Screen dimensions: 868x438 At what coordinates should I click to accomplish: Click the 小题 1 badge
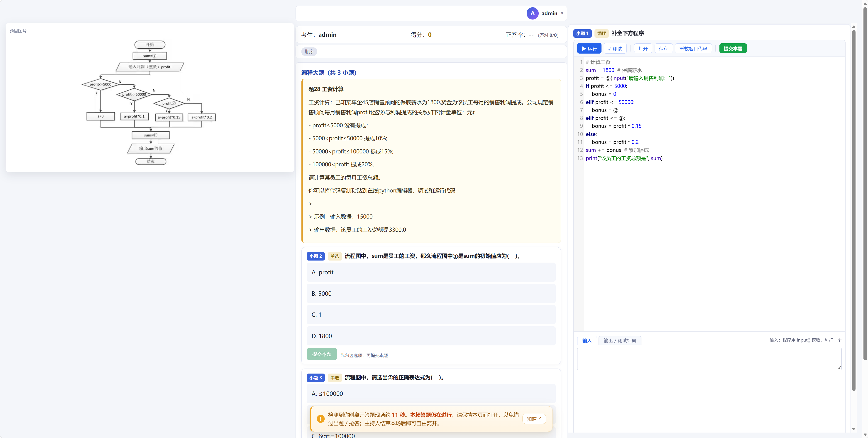coord(582,33)
